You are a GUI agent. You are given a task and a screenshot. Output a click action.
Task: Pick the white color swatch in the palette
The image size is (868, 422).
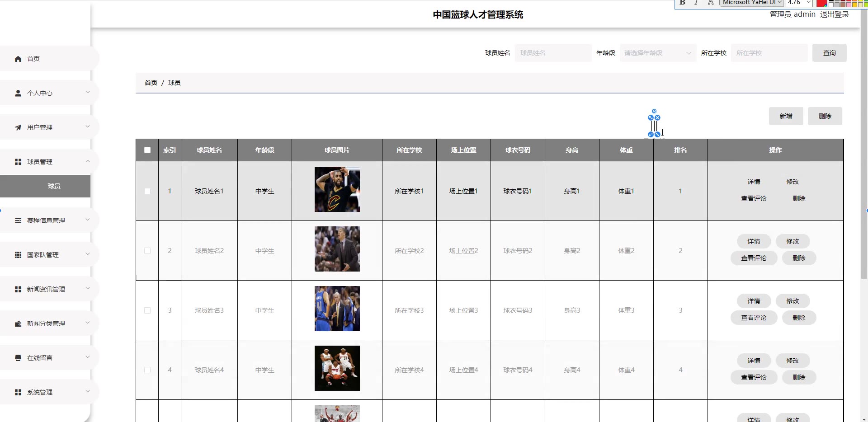tap(831, 4)
